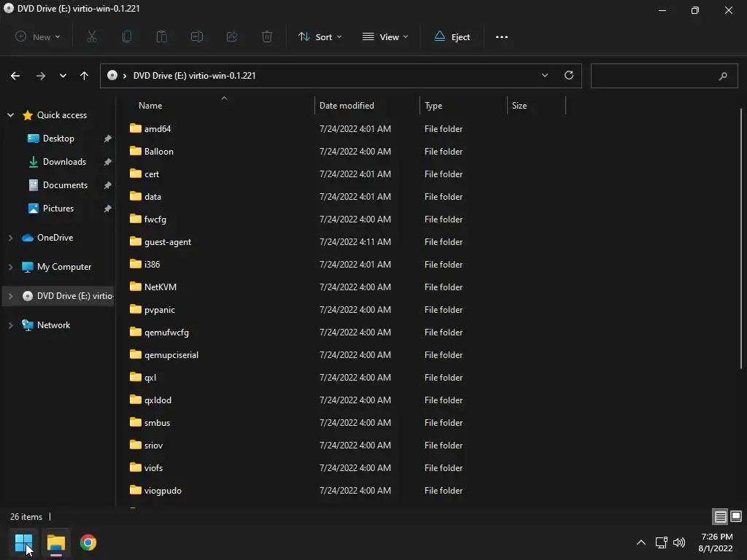Go back with the left arrow
Viewport: 747px width, 560px height.
coord(15,76)
